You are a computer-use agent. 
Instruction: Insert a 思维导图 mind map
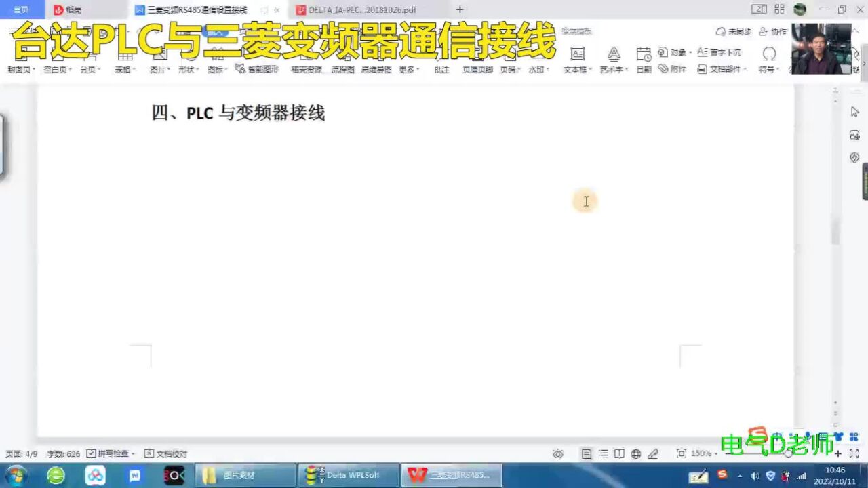pos(376,69)
